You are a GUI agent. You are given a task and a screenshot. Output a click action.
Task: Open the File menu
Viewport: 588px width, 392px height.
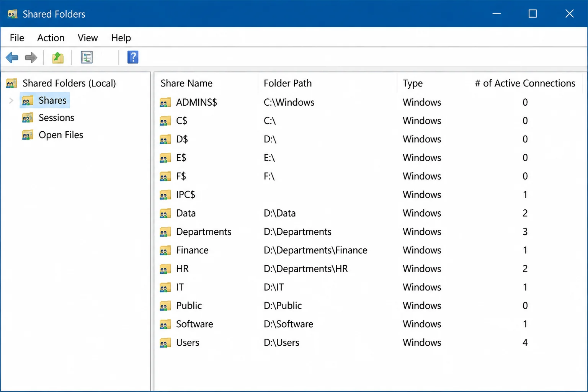[x=17, y=38]
